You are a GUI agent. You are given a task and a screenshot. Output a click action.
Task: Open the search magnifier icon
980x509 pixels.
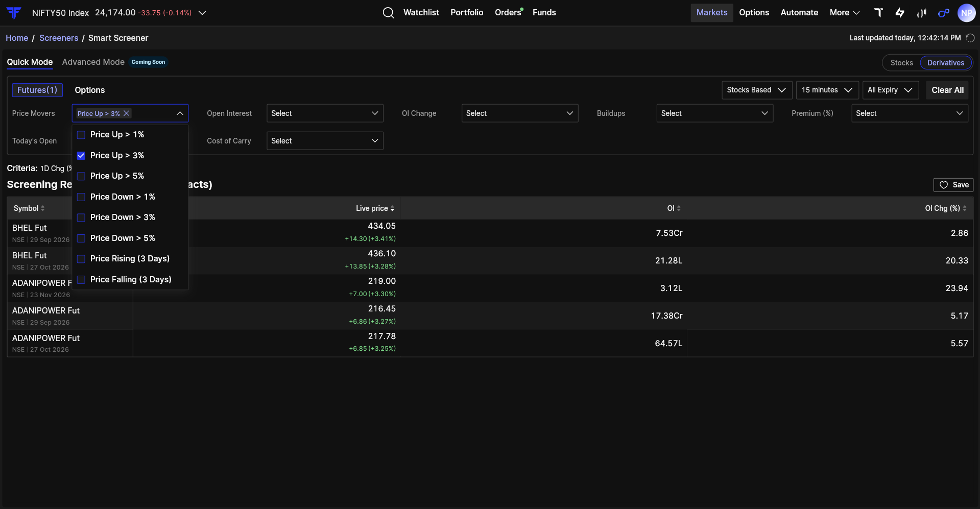point(388,13)
